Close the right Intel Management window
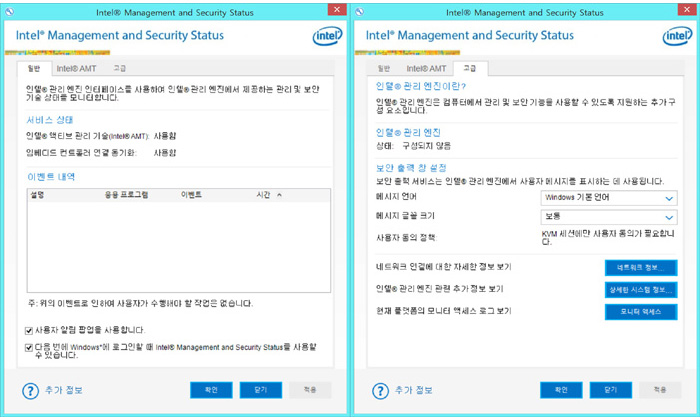This screenshot has height=420, width=700. [687, 9]
